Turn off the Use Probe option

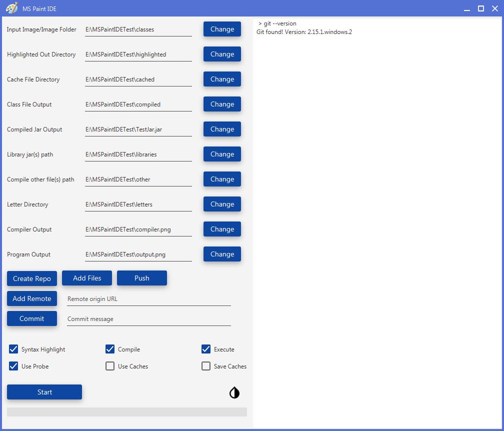[13, 366]
